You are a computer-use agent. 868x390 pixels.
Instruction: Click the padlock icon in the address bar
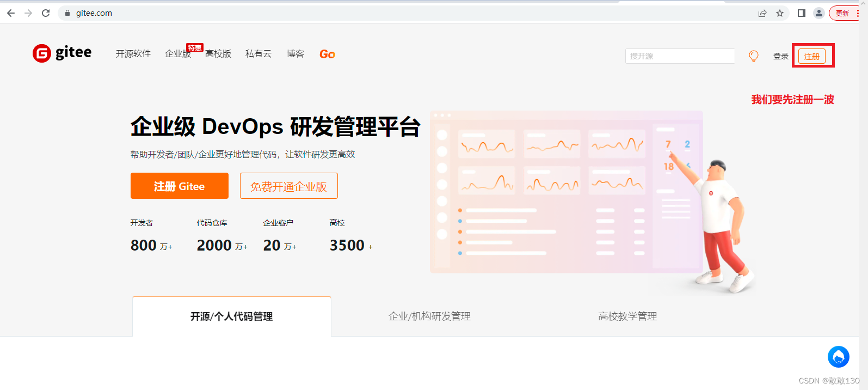(67, 13)
